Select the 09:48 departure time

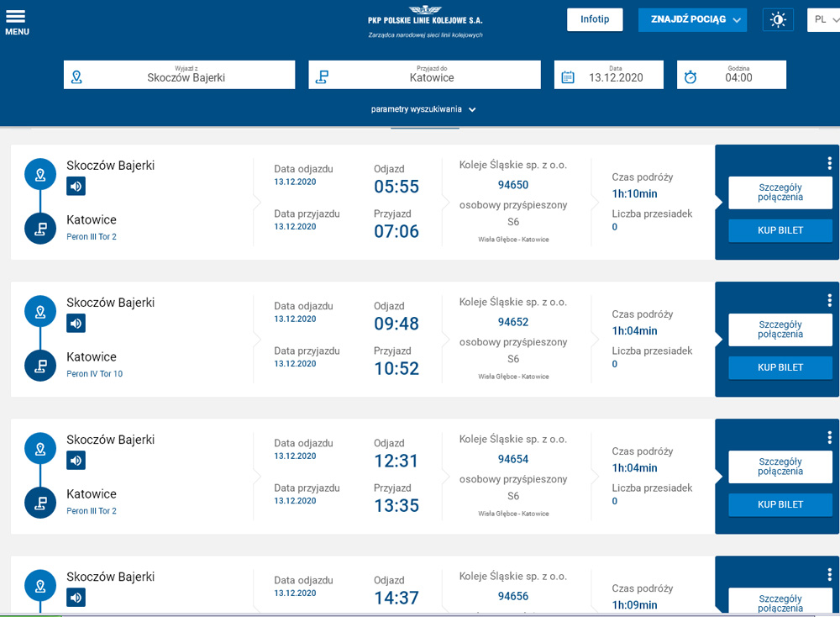coord(396,324)
